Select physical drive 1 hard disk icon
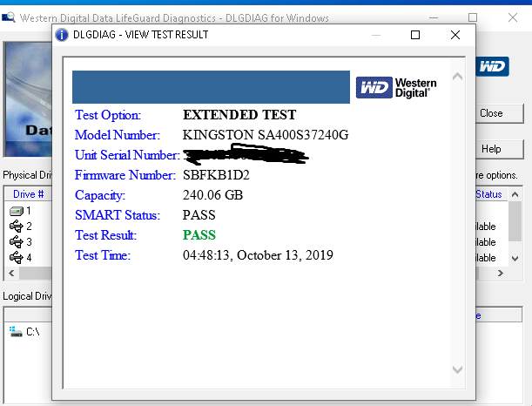The width and height of the screenshot is (532, 406). tap(16, 211)
